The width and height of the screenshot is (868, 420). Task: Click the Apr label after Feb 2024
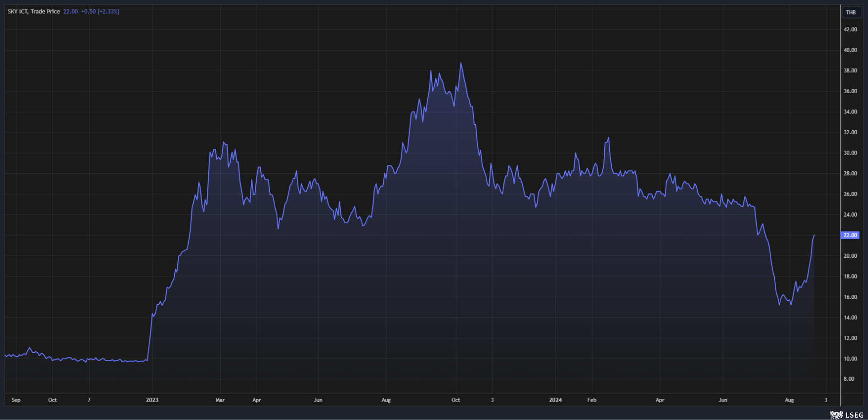tap(660, 400)
